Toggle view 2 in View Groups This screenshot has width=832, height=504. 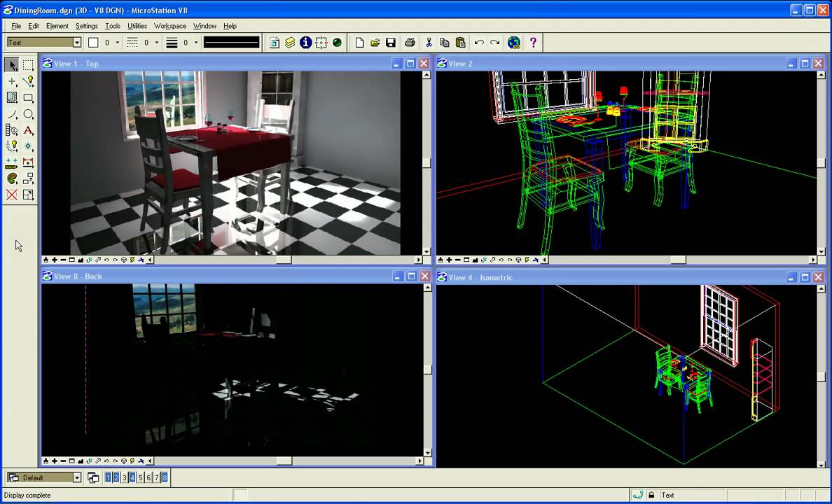pyautogui.click(x=116, y=477)
